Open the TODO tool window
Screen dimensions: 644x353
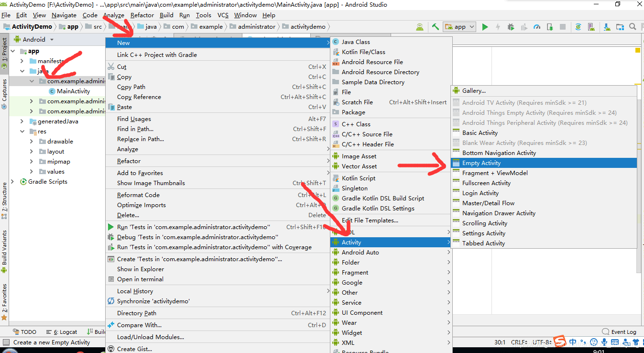coord(25,331)
